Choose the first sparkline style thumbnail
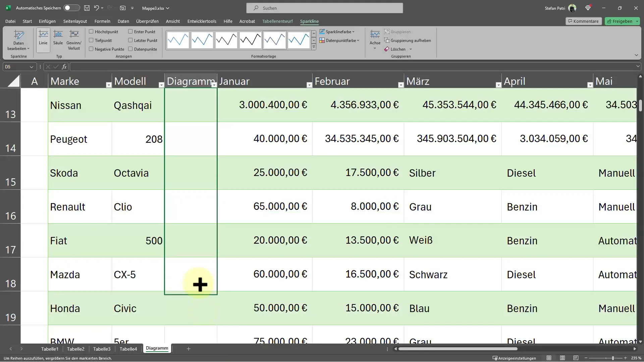This screenshot has width=644, height=362. (x=178, y=40)
